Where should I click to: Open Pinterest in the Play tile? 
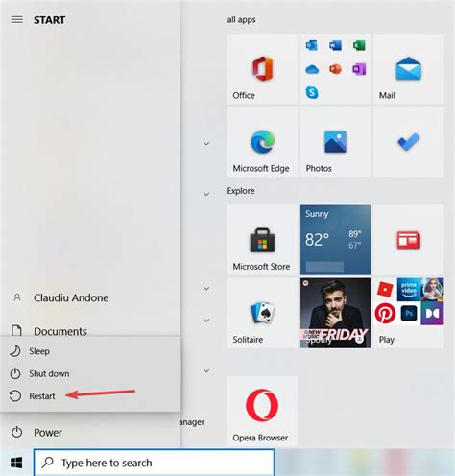coord(385,314)
